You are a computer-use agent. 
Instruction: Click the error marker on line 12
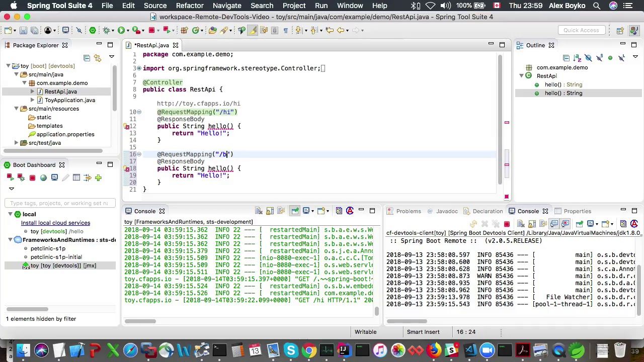(x=127, y=127)
